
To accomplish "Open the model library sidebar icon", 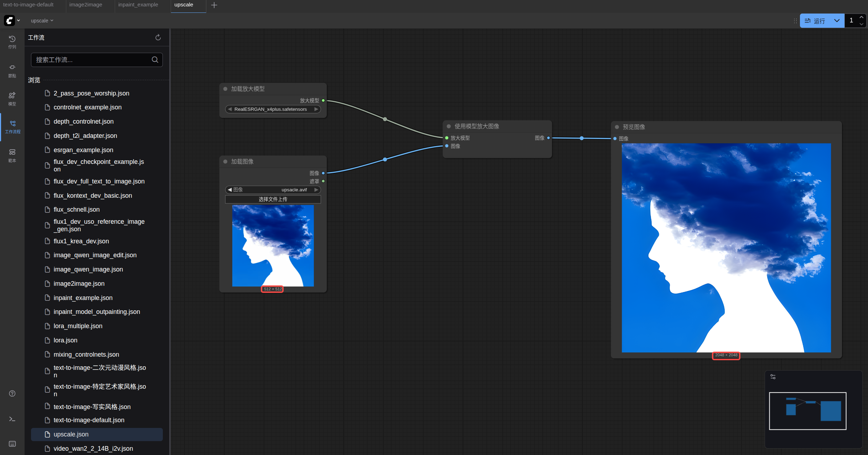I will pos(12,99).
